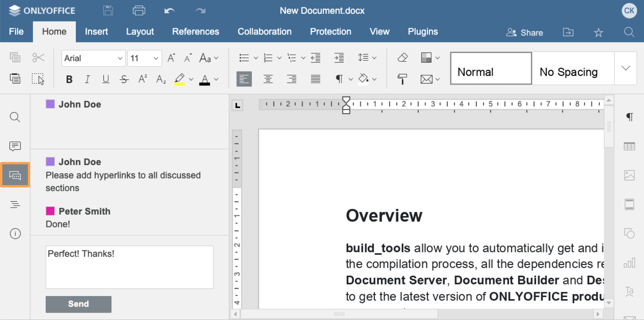
Task: Open table settings in right sidebar
Action: (629, 146)
